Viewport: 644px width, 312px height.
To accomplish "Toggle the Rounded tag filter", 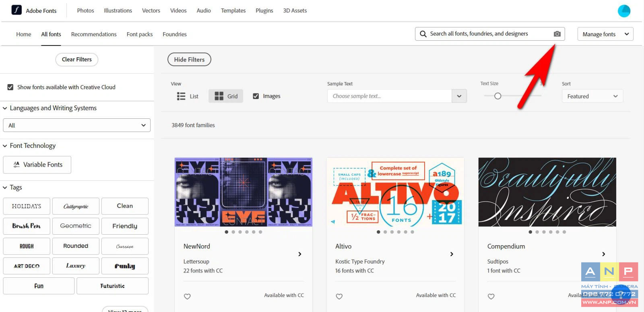I will [76, 246].
